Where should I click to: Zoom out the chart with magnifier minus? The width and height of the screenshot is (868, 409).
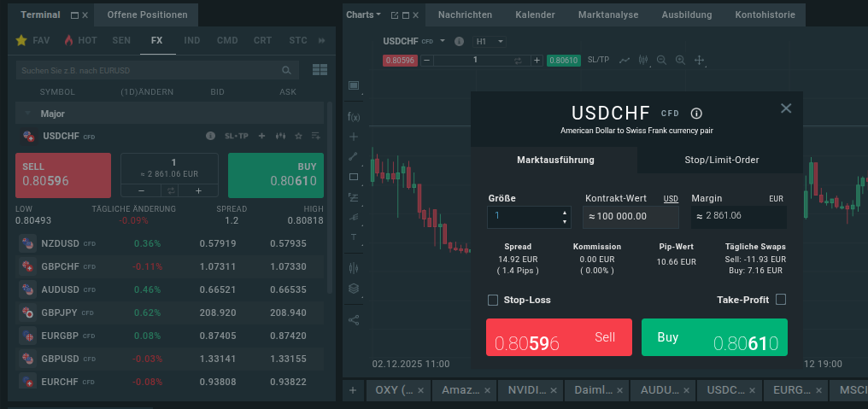(660, 61)
